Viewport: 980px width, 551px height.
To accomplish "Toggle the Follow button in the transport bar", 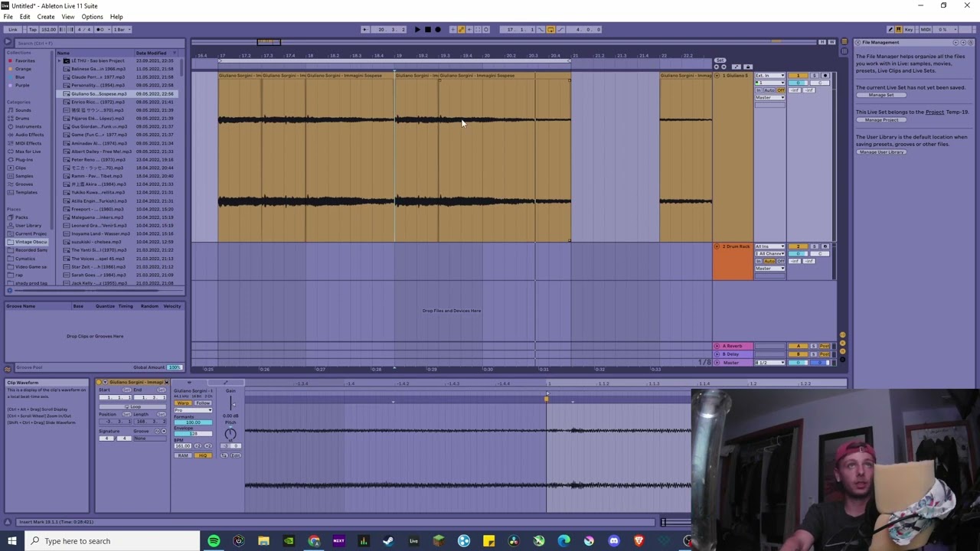I will (x=366, y=30).
